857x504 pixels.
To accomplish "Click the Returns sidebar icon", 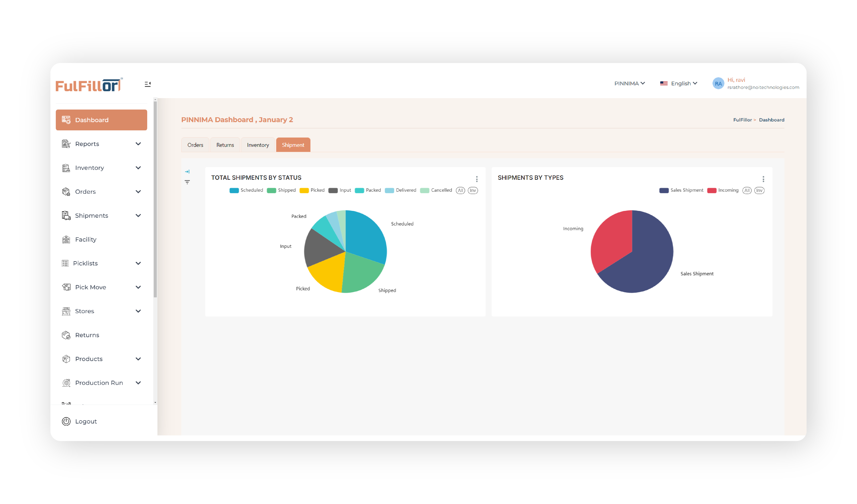I will 66,335.
